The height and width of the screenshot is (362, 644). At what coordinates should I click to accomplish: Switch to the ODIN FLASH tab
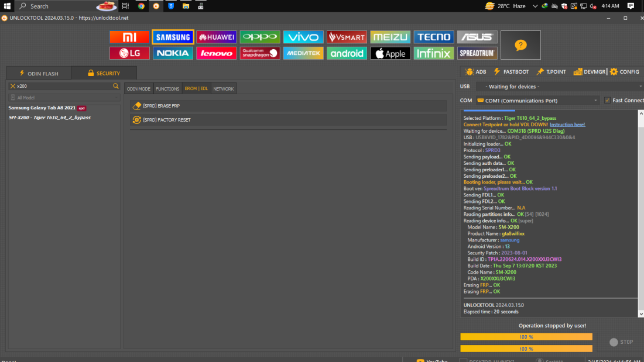tap(39, 74)
